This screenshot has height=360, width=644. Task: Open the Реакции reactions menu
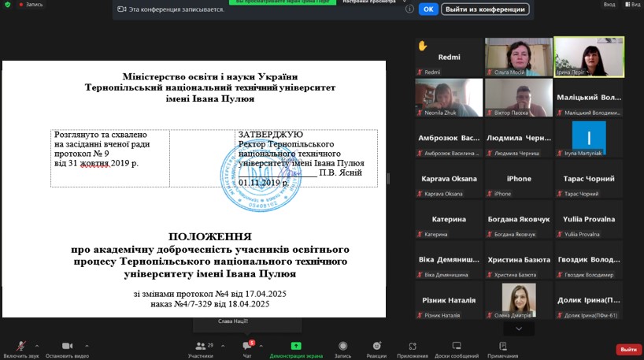click(376, 347)
